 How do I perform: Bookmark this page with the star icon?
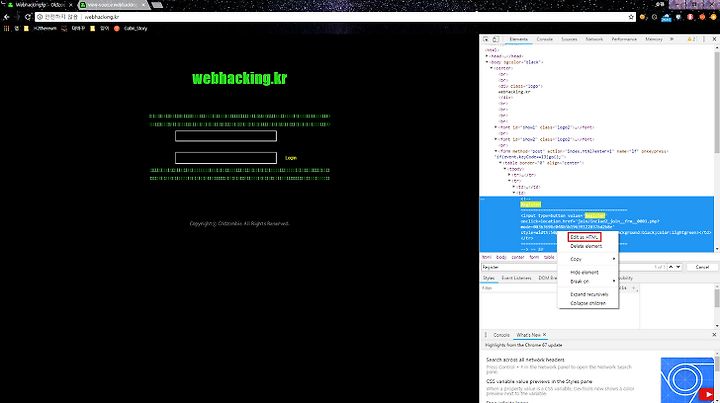tap(631, 17)
